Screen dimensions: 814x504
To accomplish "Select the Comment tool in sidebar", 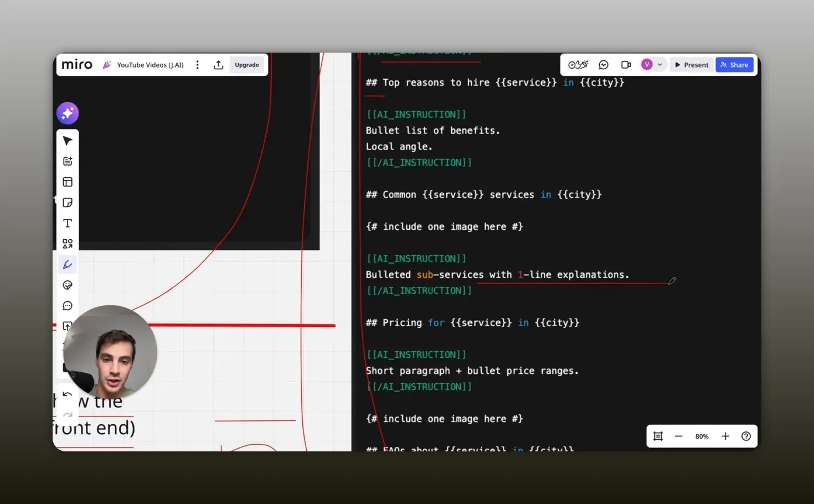I will click(68, 306).
